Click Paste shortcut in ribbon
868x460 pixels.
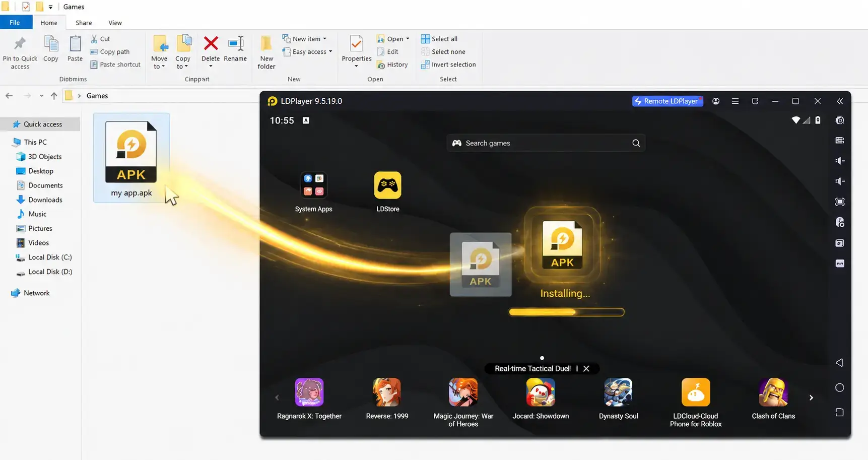coord(115,64)
